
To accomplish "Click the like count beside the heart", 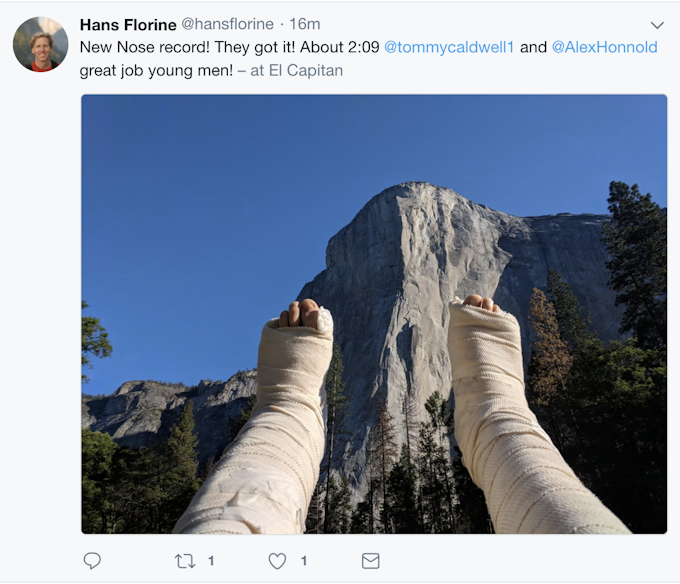I will point(304,561).
